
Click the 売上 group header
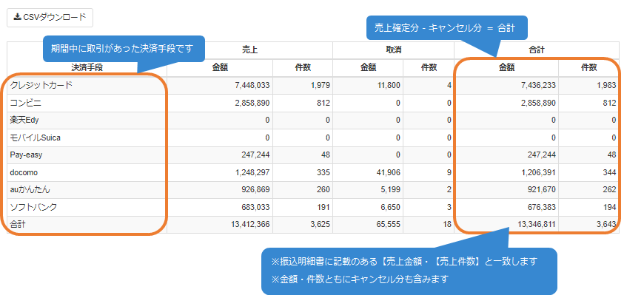(249, 50)
